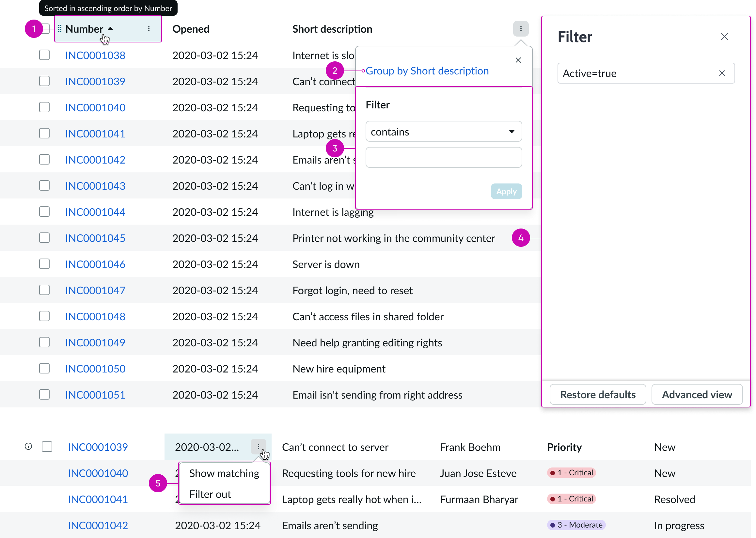This screenshot has height=538, width=756.
Task: Click Group by Short description
Action: pyautogui.click(x=427, y=71)
